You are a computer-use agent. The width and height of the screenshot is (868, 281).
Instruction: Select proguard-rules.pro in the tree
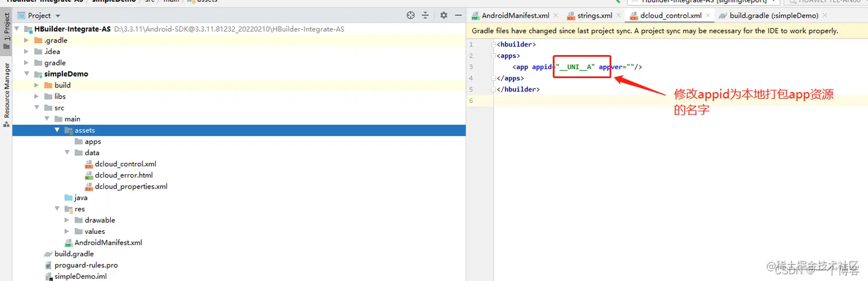point(86,265)
